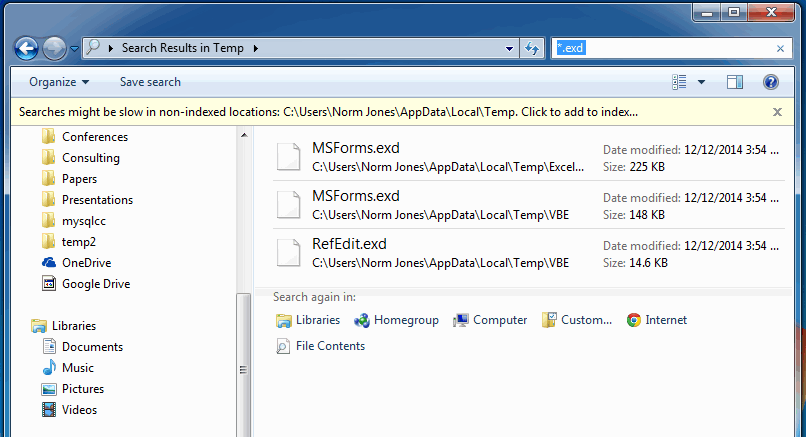Open OneDrive in navigation pane
Viewport: 806px width, 437px height.
[77, 263]
